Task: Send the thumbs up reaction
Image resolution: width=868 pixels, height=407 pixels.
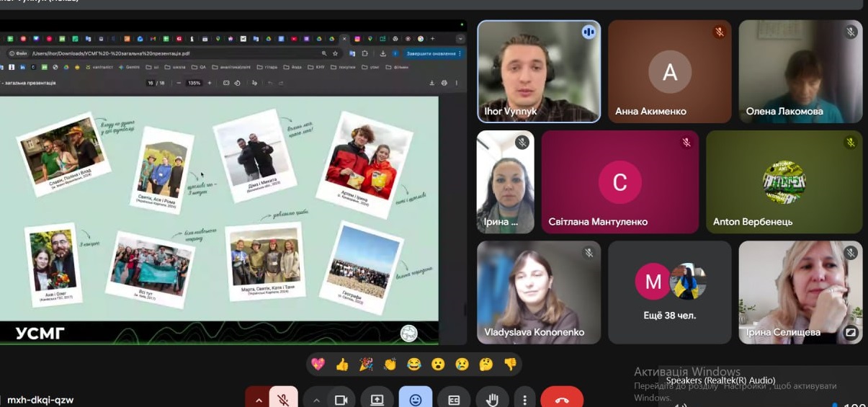Action: (341, 364)
